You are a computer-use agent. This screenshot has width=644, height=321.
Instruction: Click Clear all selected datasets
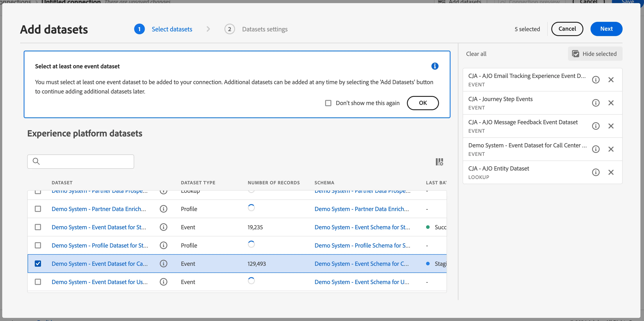pos(476,54)
